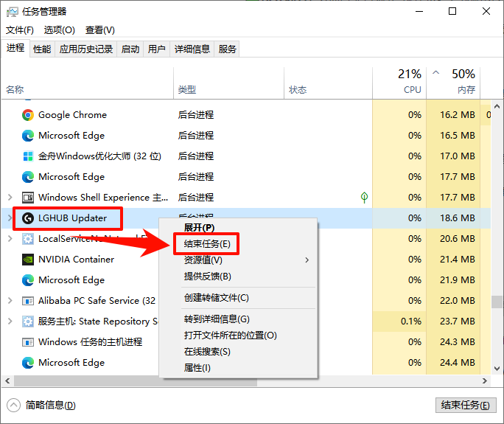This screenshot has width=504, height=424.
Task: Open the 文件(F) menu
Action: pos(20,30)
